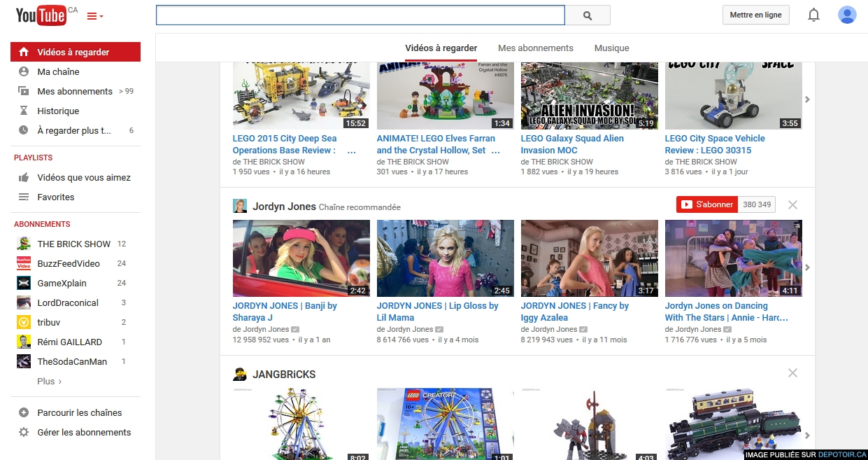This screenshot has width=868, height=460.
Task: Open Mes abonnements in sidebar
Action: point(76,91)
